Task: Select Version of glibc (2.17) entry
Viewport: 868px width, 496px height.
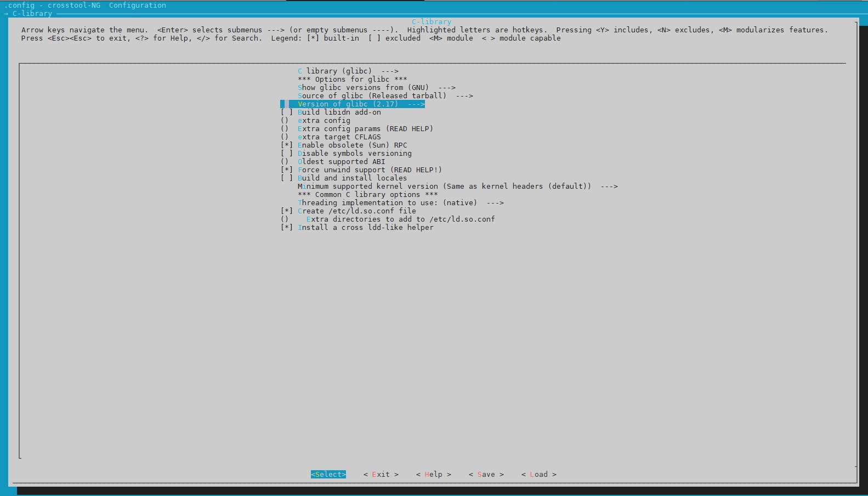Action: click(x=353, y=104)
